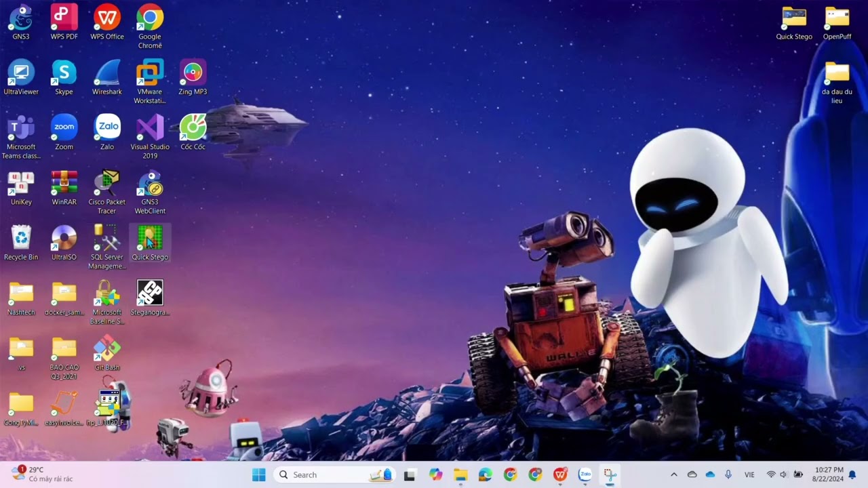Switch the VIE input language indicator
Image resolution: width=868 pixels, height=488 pixels.
749,474
